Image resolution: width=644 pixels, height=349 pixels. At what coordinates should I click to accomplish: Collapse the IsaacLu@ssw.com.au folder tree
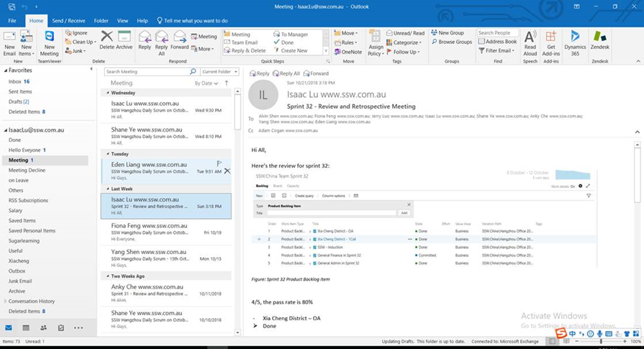click(x=5, y=130)
